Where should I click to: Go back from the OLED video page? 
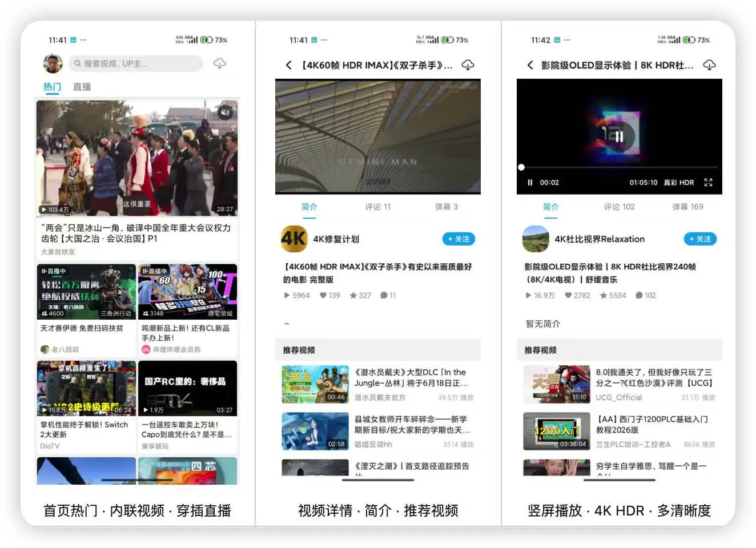click(530, 66)
